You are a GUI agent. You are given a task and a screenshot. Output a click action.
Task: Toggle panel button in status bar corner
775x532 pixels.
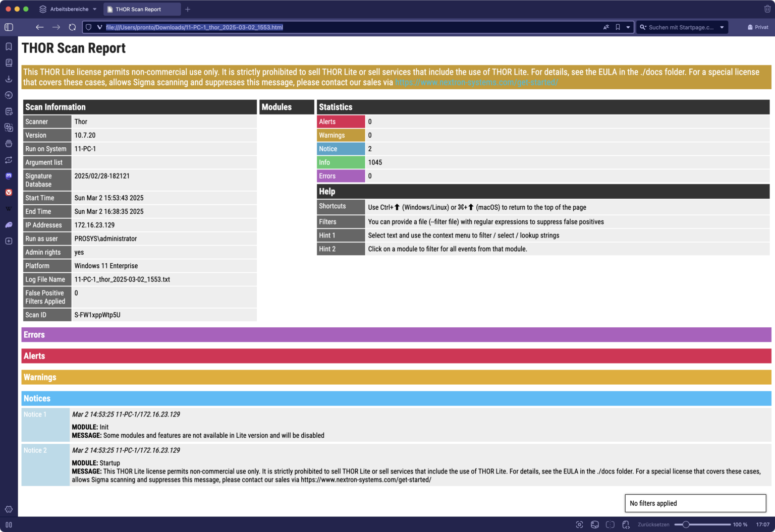(x=9, y=524)
